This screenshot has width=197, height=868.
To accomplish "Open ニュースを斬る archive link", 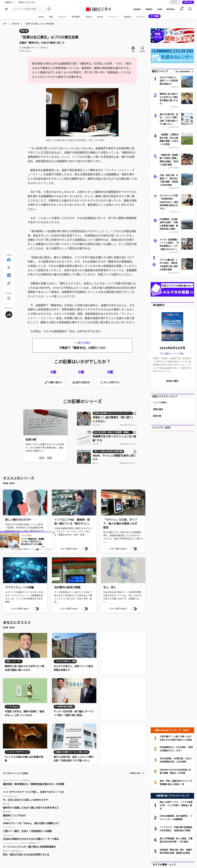I will (160, 402).
